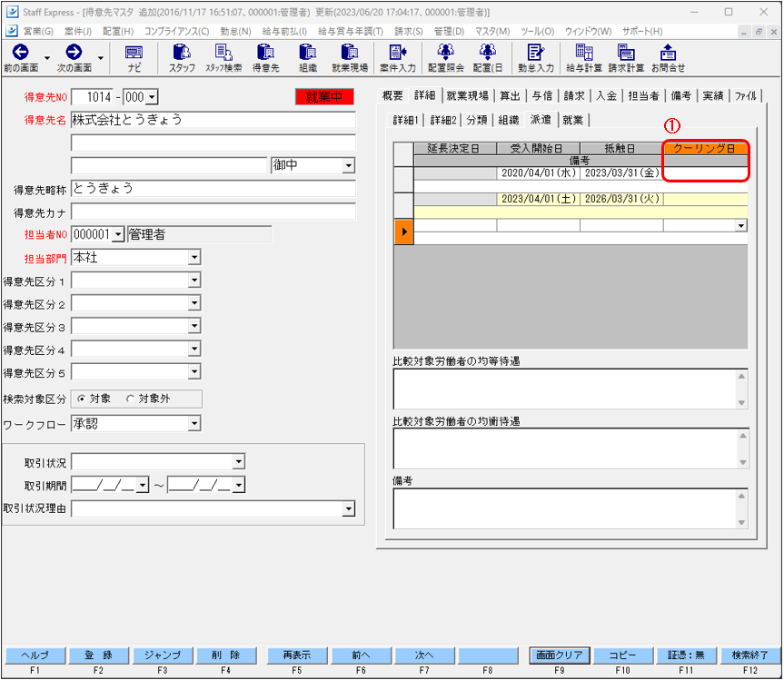Viewport: 784px width, 680px height.
Task: Open the 取引期間 start date dropdown
Action: coord(143,485)
